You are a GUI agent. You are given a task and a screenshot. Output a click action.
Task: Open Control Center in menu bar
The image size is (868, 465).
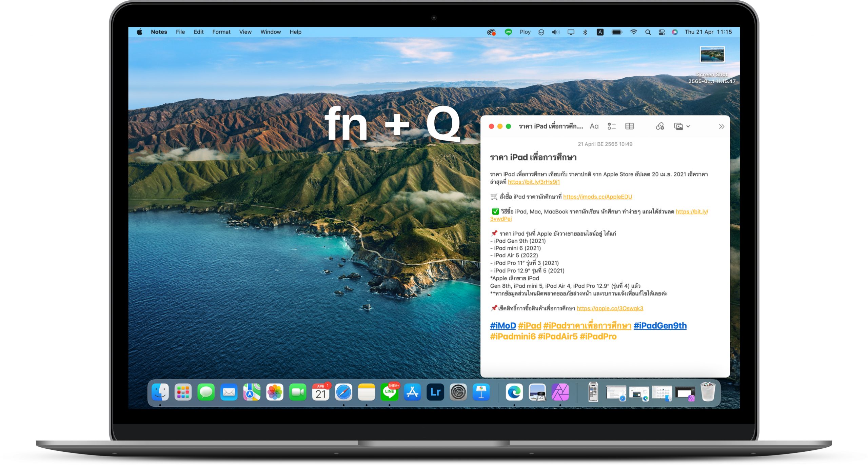[662, 32]
